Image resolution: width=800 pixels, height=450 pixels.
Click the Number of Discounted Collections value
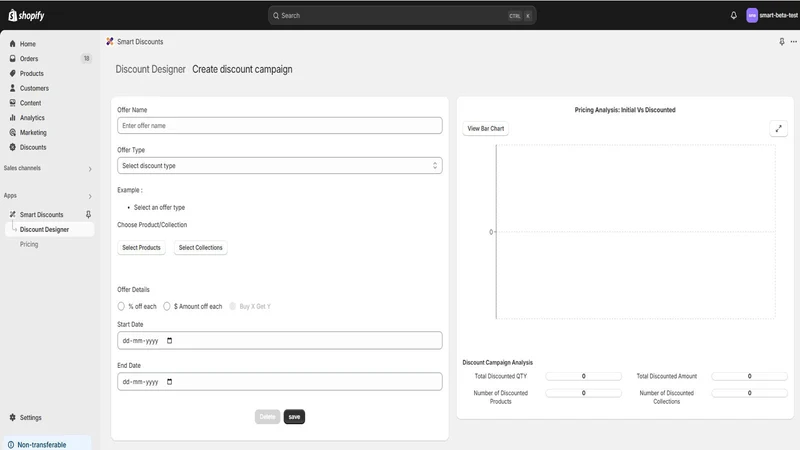point(749,393)
